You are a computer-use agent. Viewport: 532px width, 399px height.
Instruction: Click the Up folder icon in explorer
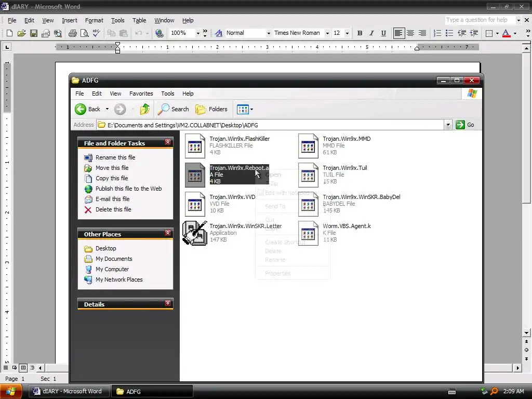[145, 109]
